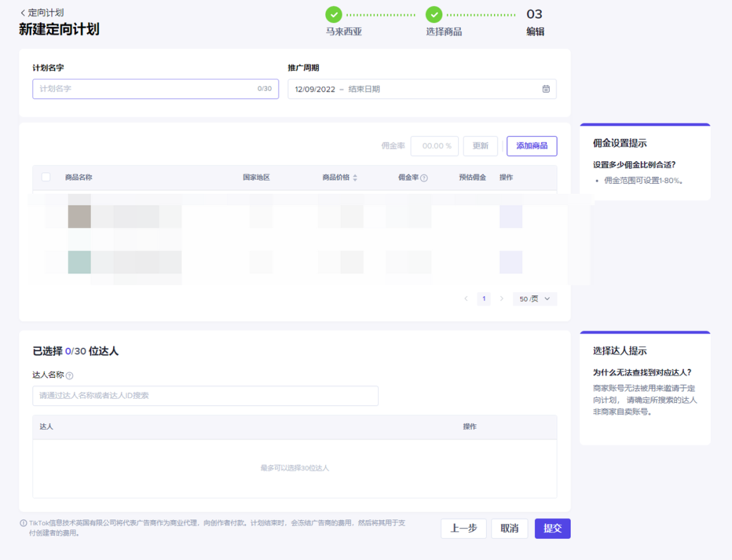Click the 达人名称 search input field
The image size is (732, 560).
point(205,396)
